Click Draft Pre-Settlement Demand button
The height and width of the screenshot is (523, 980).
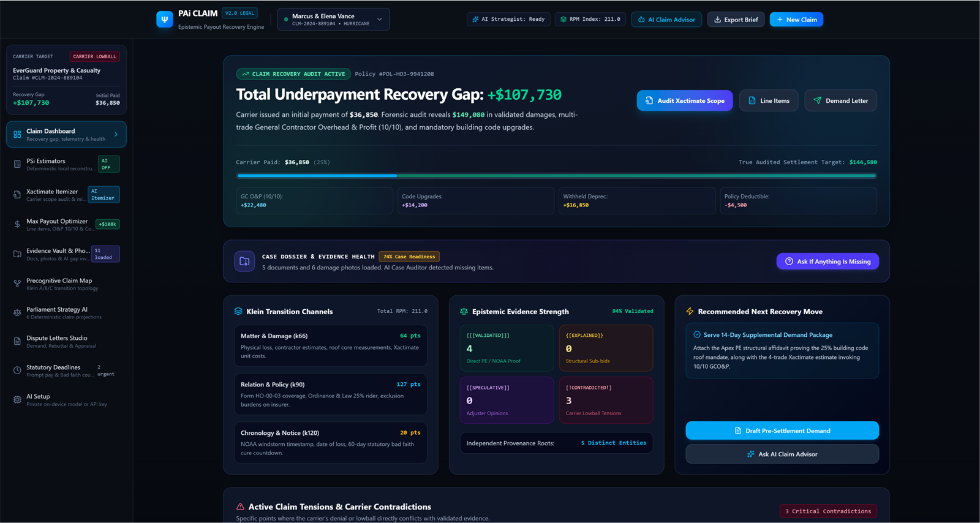[x=782, y=431]
